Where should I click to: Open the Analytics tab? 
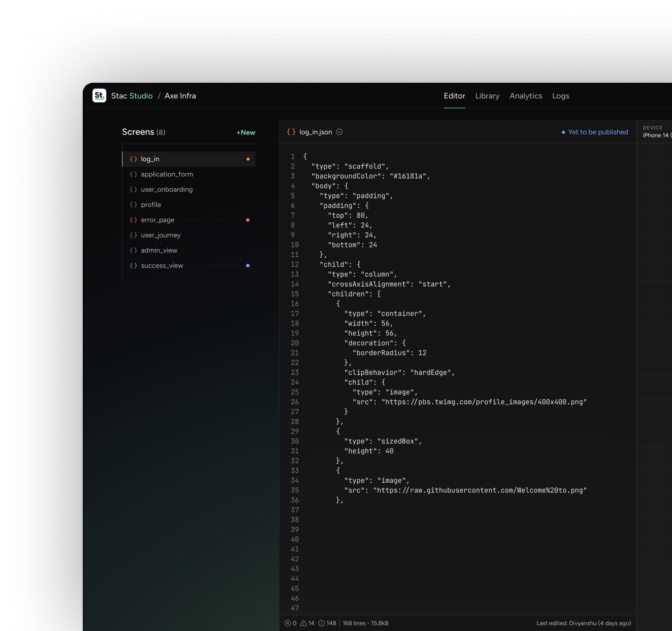[x=526, y=96]
